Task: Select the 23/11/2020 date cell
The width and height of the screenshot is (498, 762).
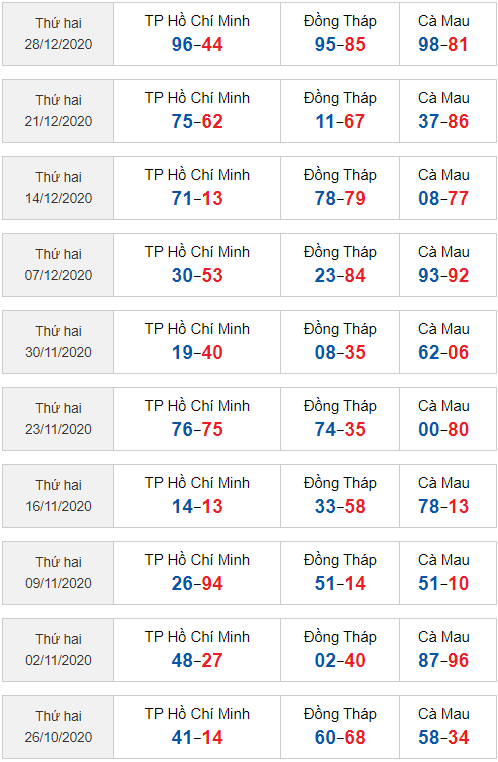Action: [x=58, y=419]
